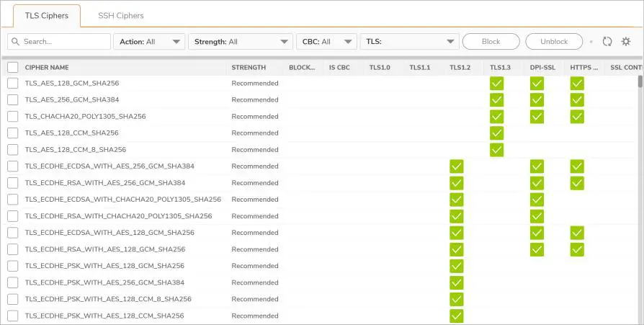Expand the Strength filter dropdown
The width and height of the screenshot is (644, 325).
pos(240,42)
